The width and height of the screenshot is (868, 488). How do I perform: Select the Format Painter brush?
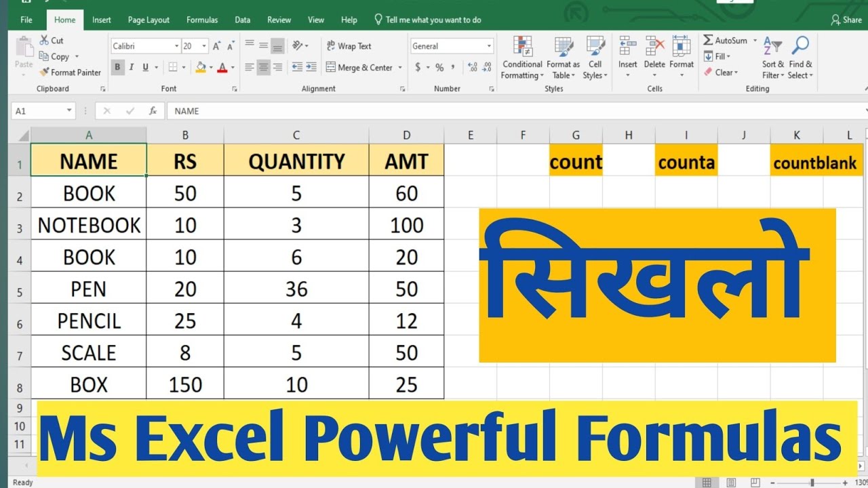tap(70, 73)
